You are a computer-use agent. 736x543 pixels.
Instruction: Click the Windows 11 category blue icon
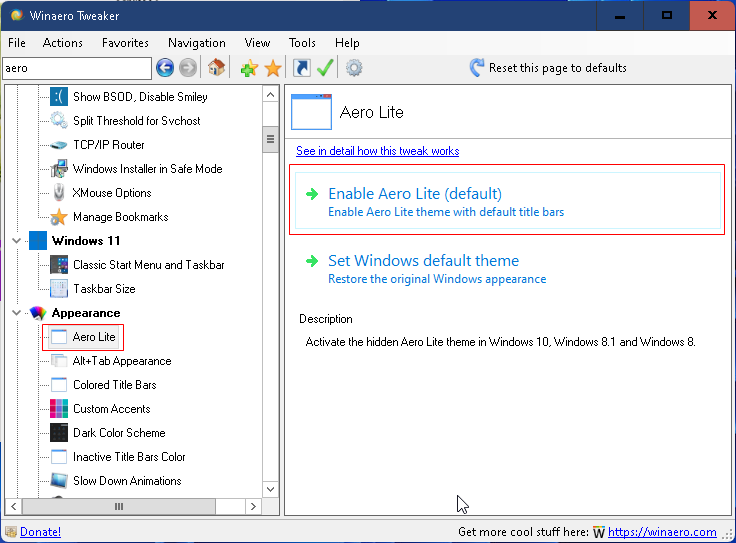[38, 241]
